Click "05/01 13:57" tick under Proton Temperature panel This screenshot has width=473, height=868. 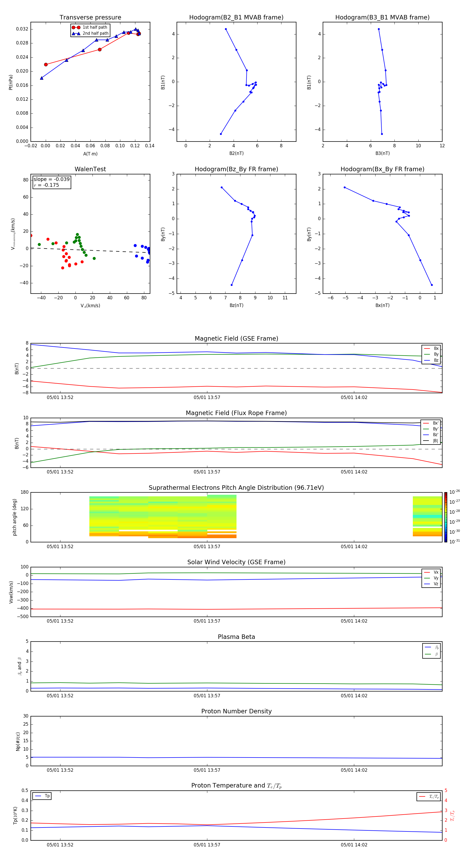(207, 845)
